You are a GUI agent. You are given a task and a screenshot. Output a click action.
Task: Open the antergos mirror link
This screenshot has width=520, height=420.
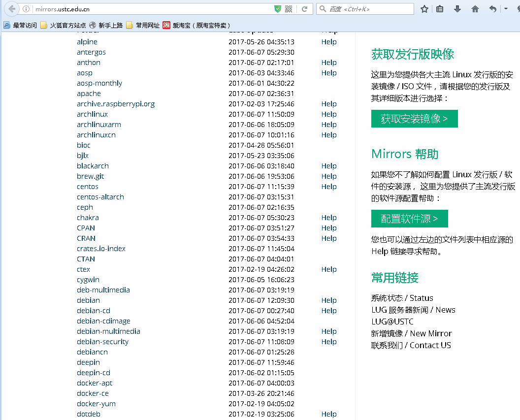[91, 52]
